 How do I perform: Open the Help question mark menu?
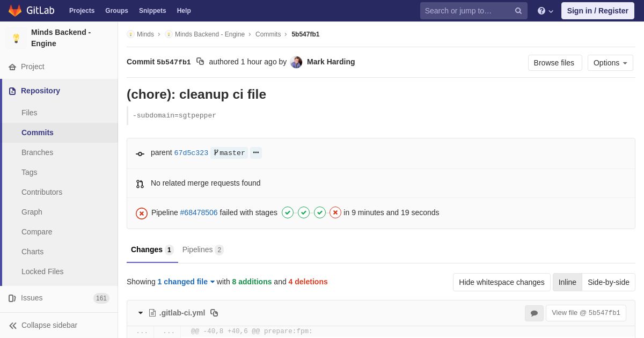(x=545, y=11)
